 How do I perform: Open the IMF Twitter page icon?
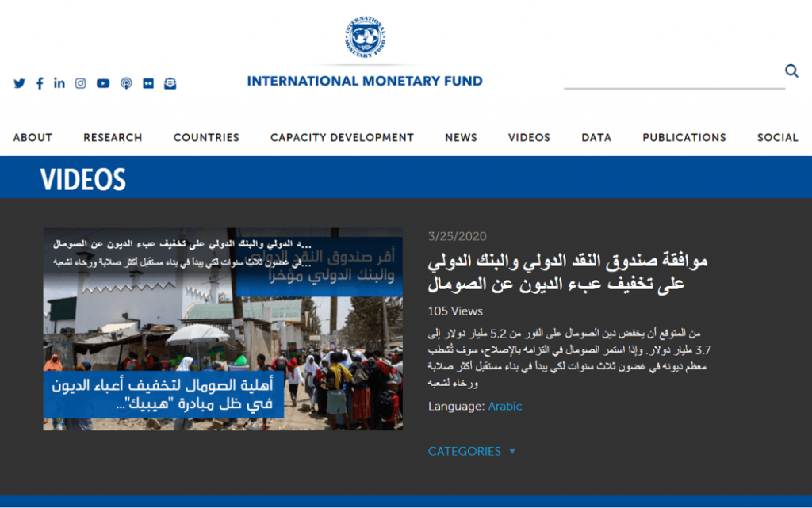point(20,83)
